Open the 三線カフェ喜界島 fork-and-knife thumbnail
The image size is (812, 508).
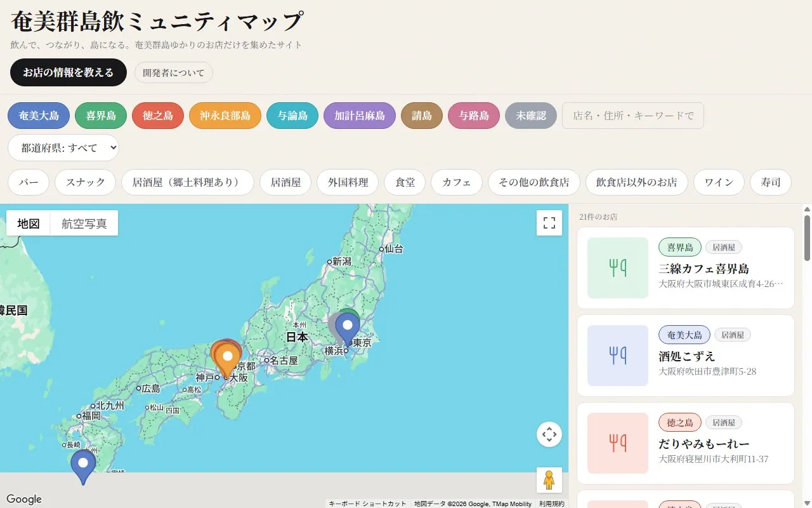click(x=618, y=268)
